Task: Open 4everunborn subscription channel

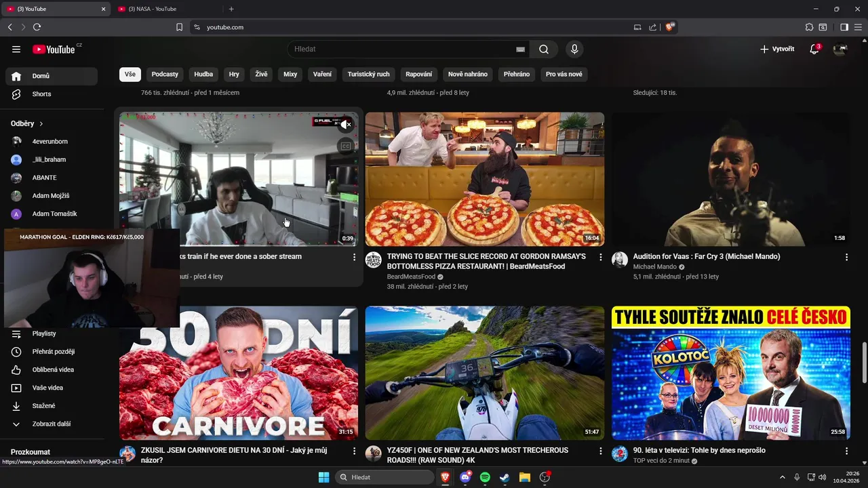Action: [52, 142]
